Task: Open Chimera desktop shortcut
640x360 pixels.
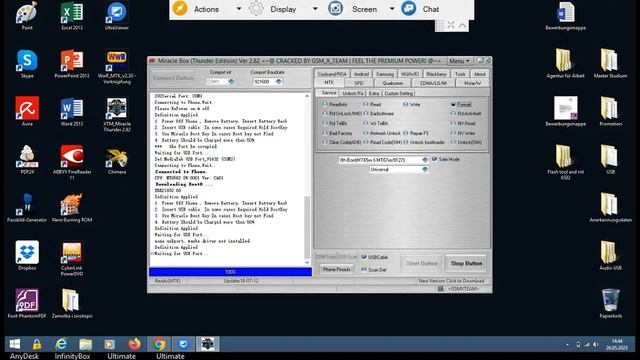Action: tap(117, 160)
